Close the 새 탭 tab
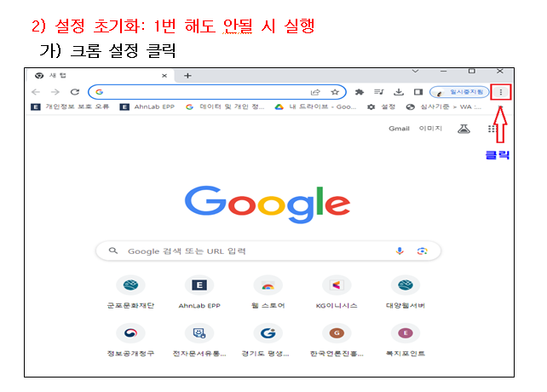Image resolution: width=547 pixels, height=392 pixels. tap(164, 75)
